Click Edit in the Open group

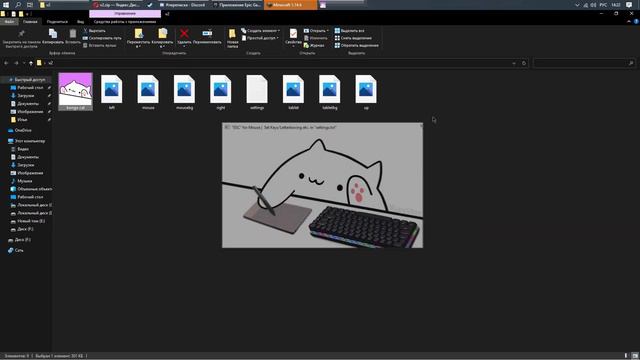(x=316, y=38)
